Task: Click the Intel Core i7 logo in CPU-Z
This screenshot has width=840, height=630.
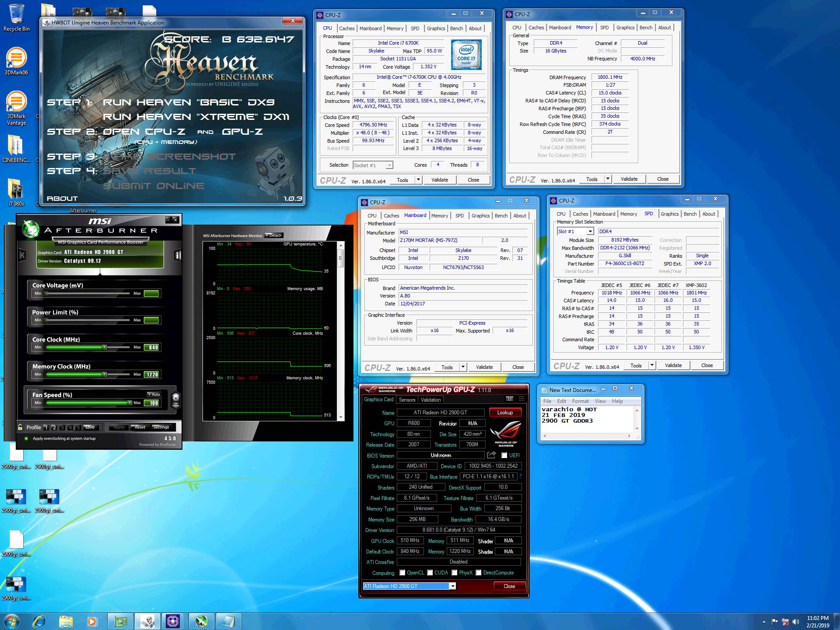Action: pyautogui.click(x=466, y=55)
